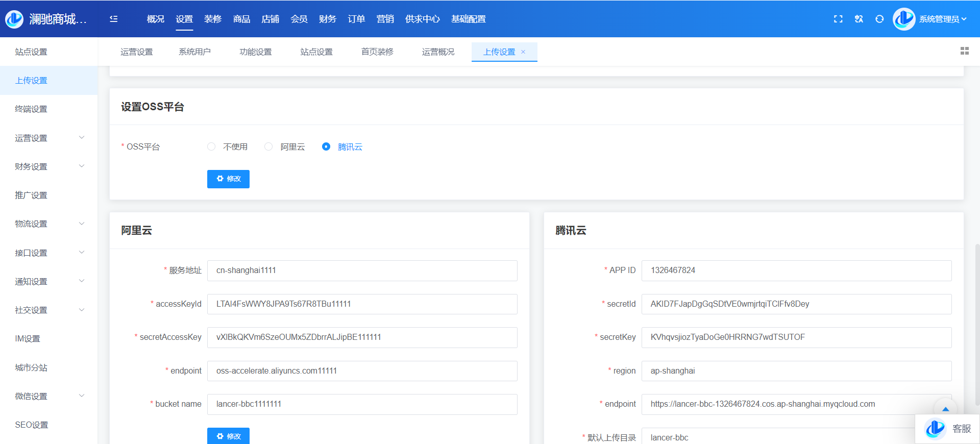Screen dimensions: 980x444
Task: Expand 运营设置 in the sidebar
Action: click(48, 138)
